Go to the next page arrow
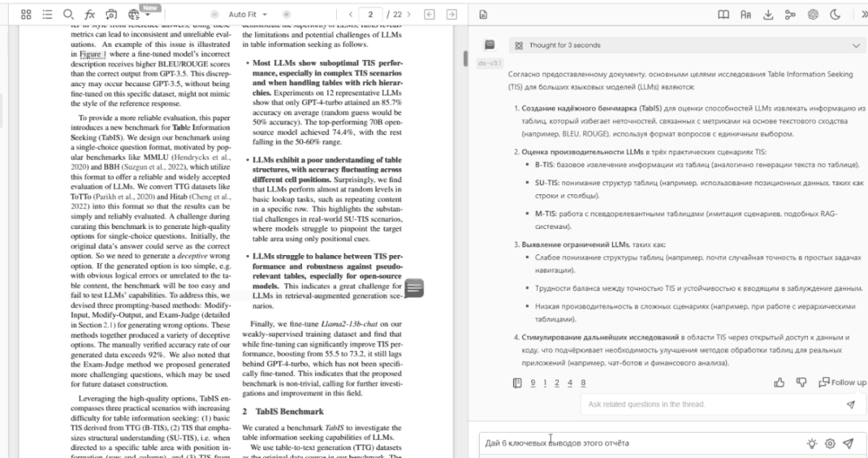 408,14
